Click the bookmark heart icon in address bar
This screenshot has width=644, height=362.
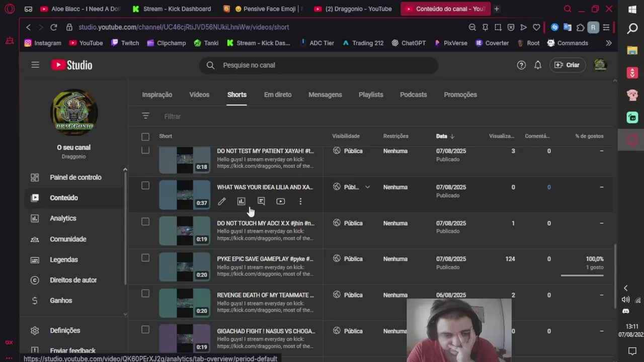(536, 27)
